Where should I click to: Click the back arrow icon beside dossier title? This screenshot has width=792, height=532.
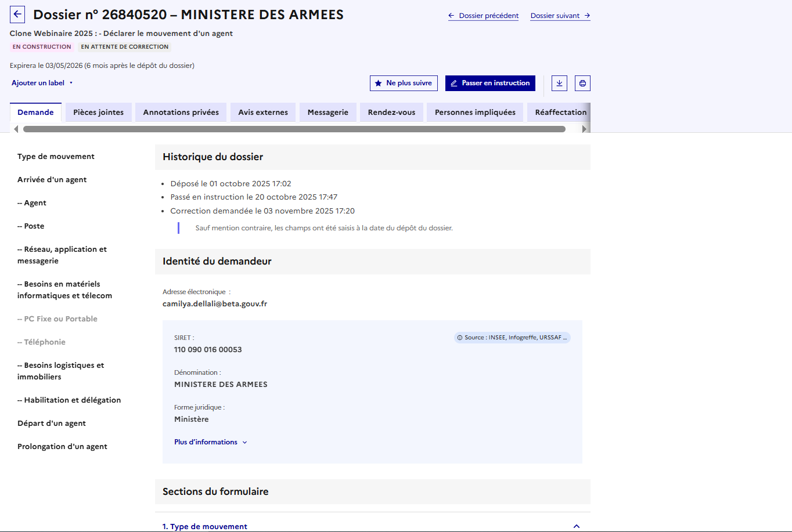17,15
